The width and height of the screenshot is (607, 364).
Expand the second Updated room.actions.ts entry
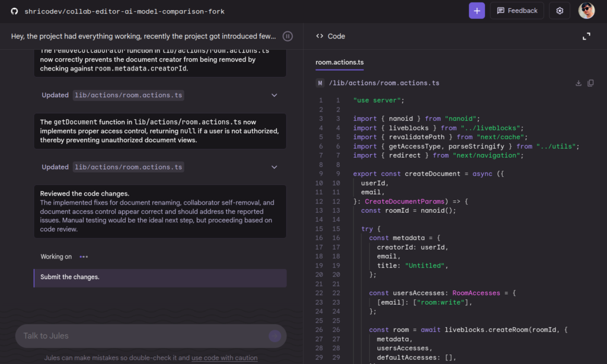coord(274,167)
